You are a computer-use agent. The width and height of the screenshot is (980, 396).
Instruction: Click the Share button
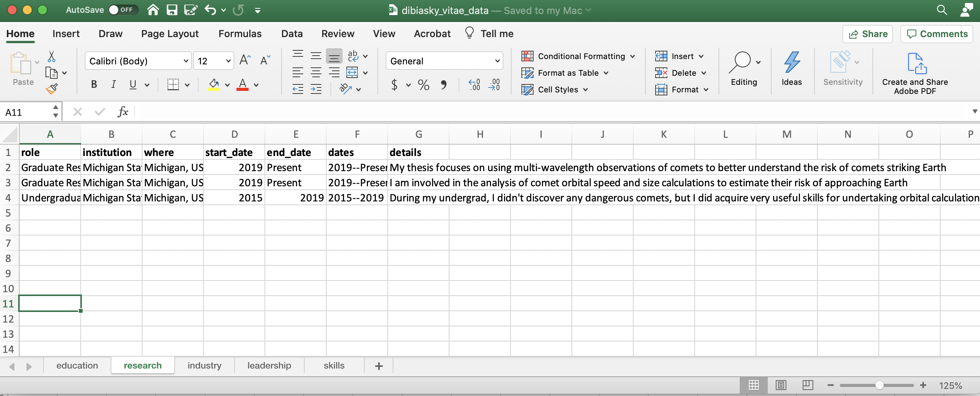tap(867, 34)
